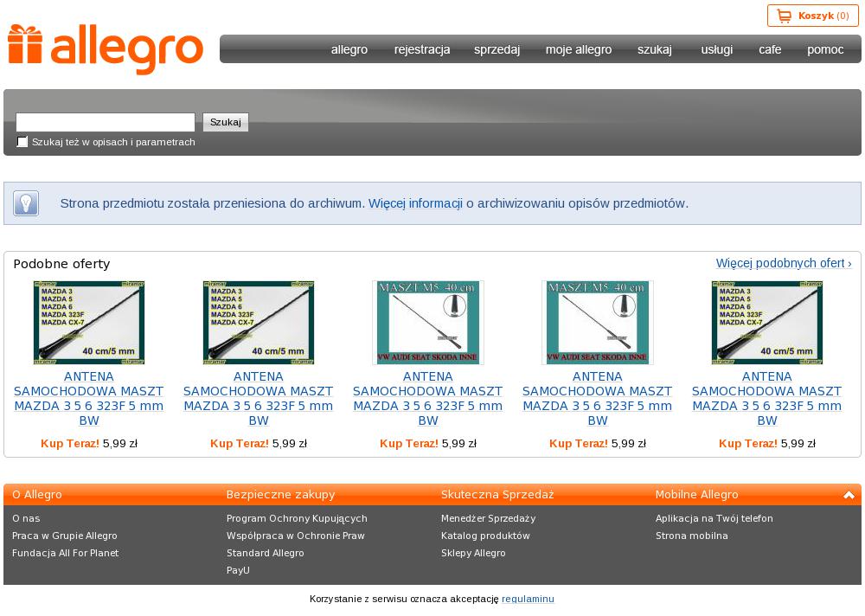The image size is (865, 616).
Task: Open Sklepy Allegro link
Action: pyautogui.click(x=473, y=553)
